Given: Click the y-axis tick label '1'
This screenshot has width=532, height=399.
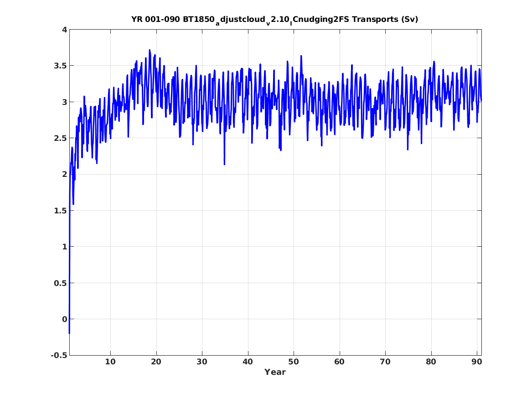Looking at the screenshot, I should click(x=64, y=247).
